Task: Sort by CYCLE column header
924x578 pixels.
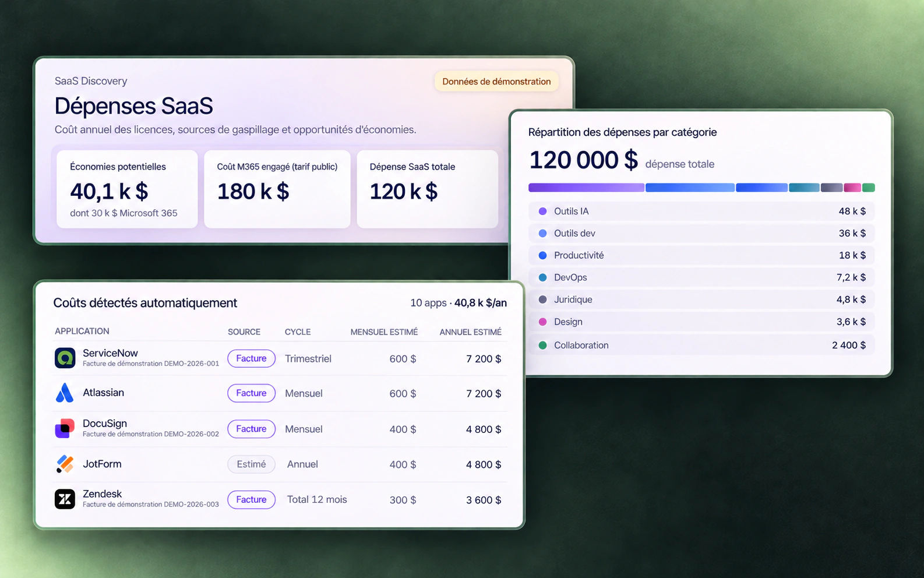Action: pos(298,332)
